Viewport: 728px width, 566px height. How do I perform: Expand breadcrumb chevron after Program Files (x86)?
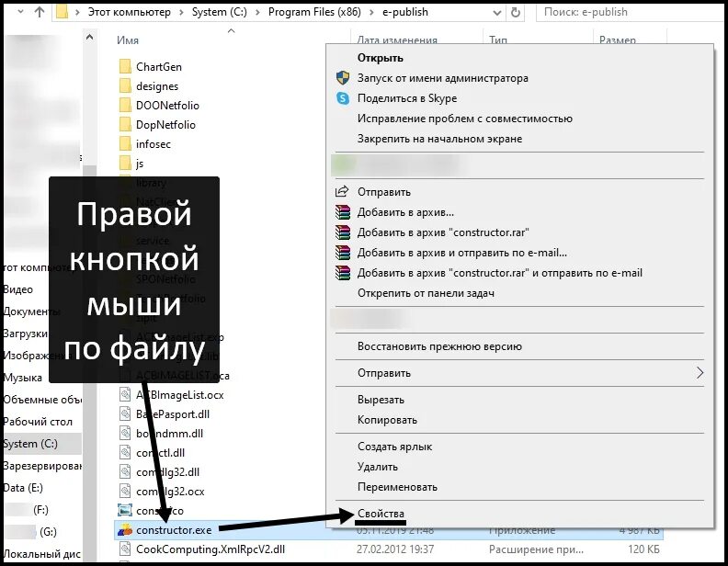(x=371, y=13)
